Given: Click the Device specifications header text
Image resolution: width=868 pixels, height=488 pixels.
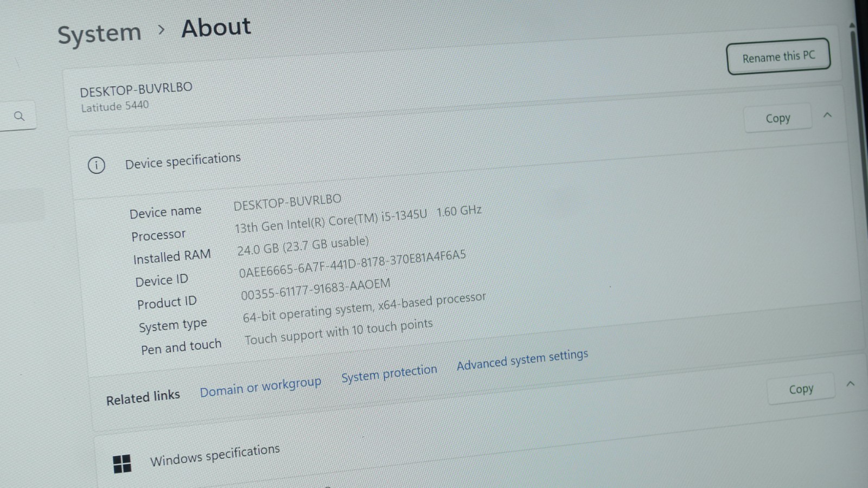Looking at the screenshot, I should [183, 160].
